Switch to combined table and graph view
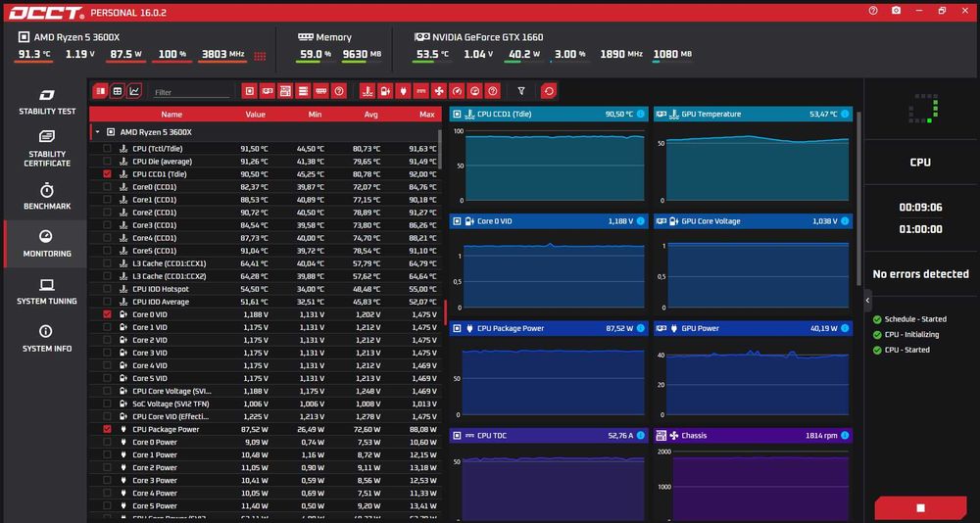Image resolution: width=980 pixels, height=523 pixels. click(x=100, y=91)
